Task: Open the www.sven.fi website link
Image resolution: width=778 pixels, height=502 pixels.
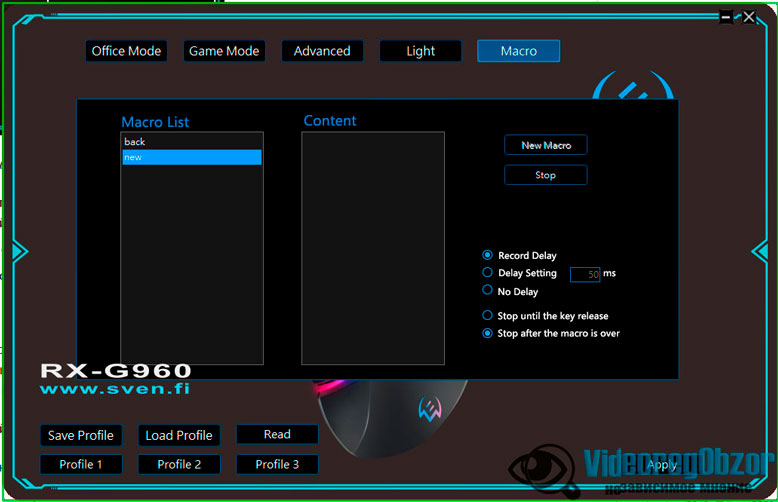Action: [115, 388]
